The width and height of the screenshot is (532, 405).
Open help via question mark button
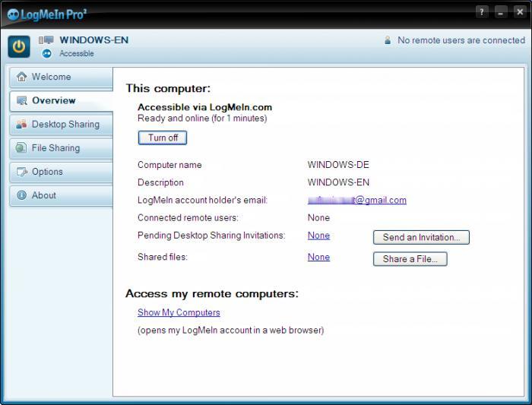pyautogui.click(x=482, y=12)
